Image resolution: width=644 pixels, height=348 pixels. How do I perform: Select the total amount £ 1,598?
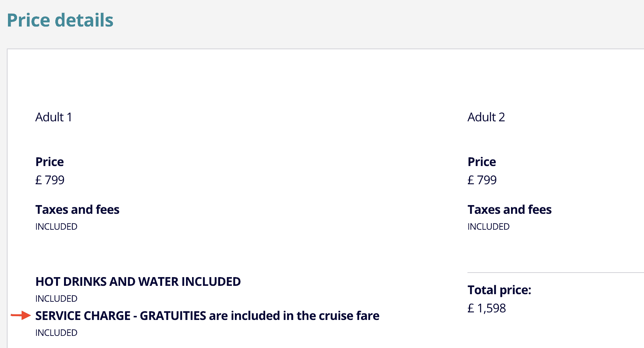coord(487,308)
